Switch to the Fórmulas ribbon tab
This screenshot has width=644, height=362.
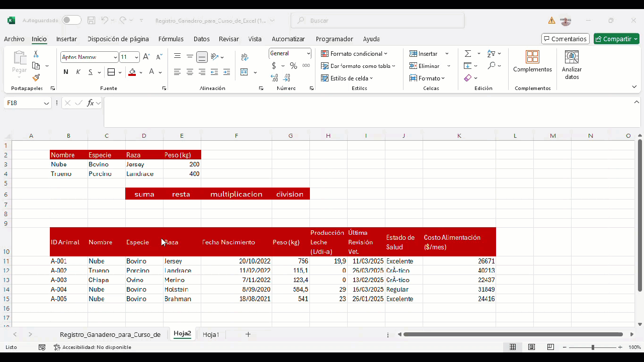pyautogui.click(x=171, y=39)
